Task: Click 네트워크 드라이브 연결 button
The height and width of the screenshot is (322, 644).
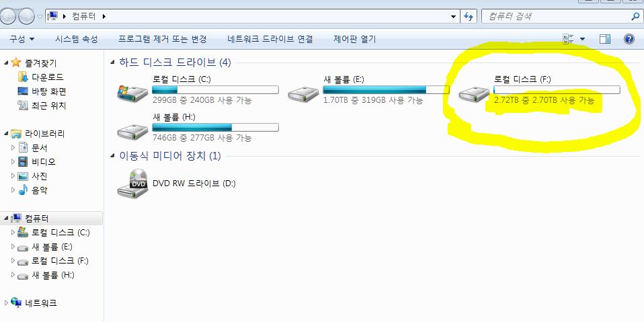Action: point(270,39)
